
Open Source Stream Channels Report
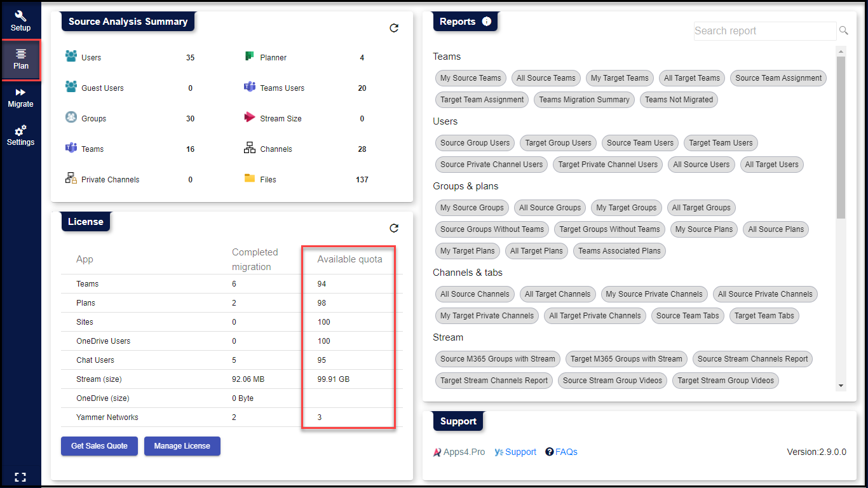[x=753, y=359]
